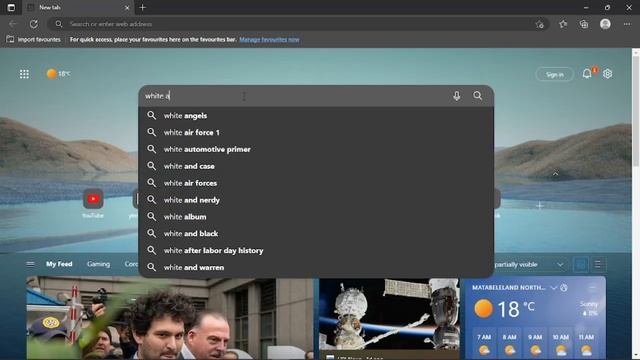Open the Collections icon
640x360 pixels.
tap(584, 24)
